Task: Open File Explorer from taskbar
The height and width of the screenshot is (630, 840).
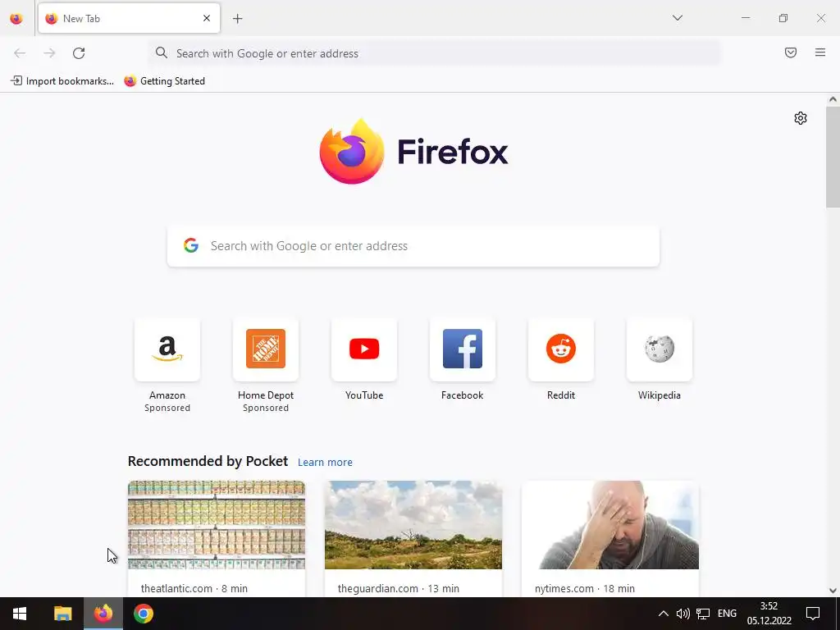Action: click(62, 614)
